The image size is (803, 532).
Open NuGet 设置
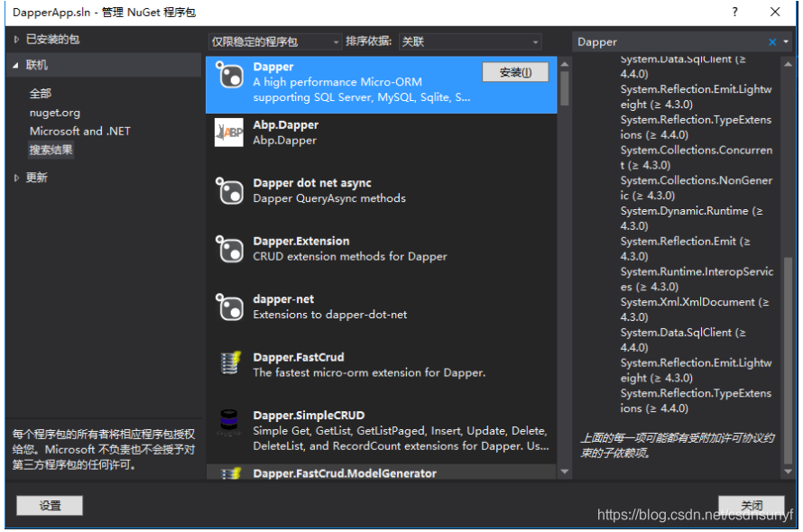click(49, 505)
